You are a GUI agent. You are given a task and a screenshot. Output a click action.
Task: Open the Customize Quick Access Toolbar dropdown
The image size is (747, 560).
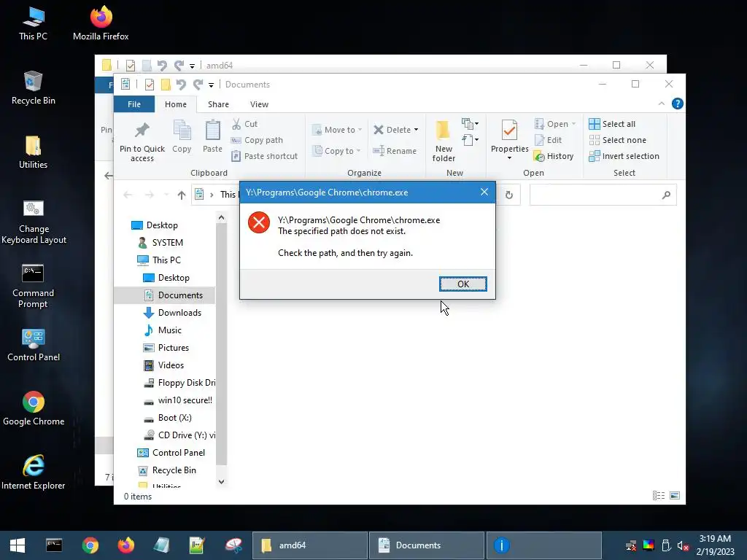pos(211,85)
